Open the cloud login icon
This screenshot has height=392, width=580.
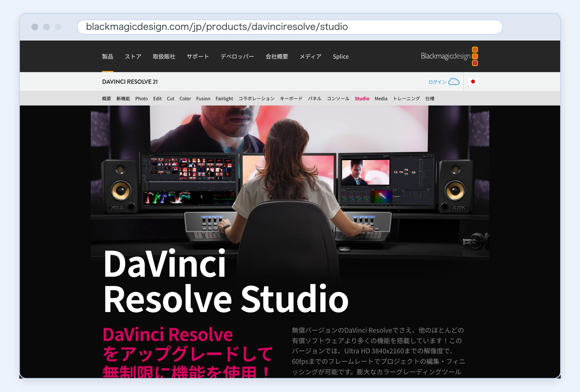click(x=454, y=82)
